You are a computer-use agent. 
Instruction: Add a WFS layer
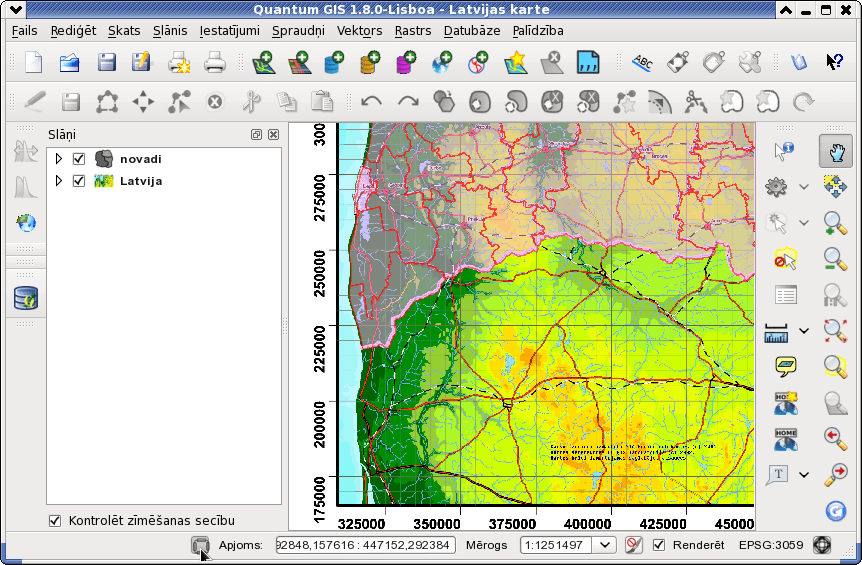478,63
